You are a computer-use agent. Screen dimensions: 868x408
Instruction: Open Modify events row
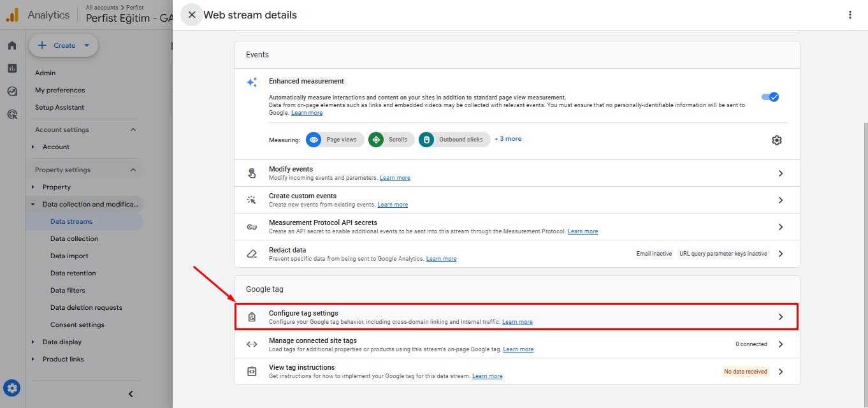[x=516, y=173]
